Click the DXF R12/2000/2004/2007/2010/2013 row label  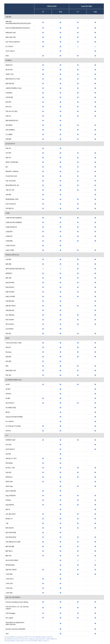18,28
